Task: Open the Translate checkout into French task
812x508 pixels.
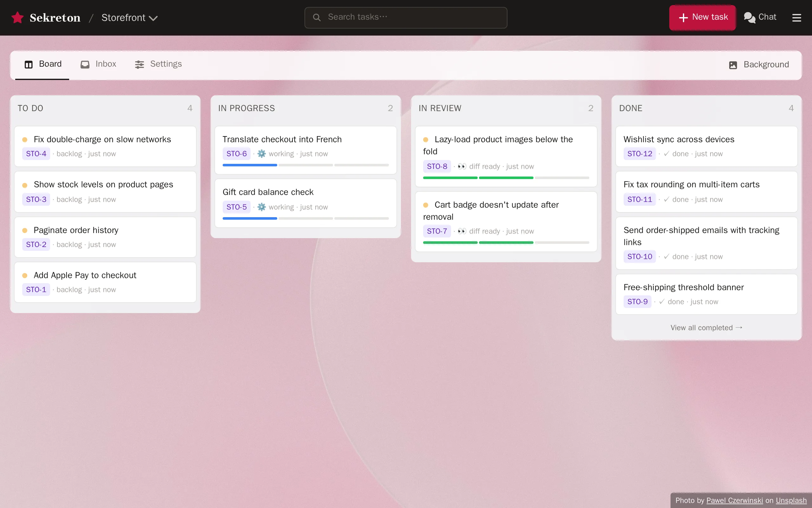Action: click(x=305, y=150)
